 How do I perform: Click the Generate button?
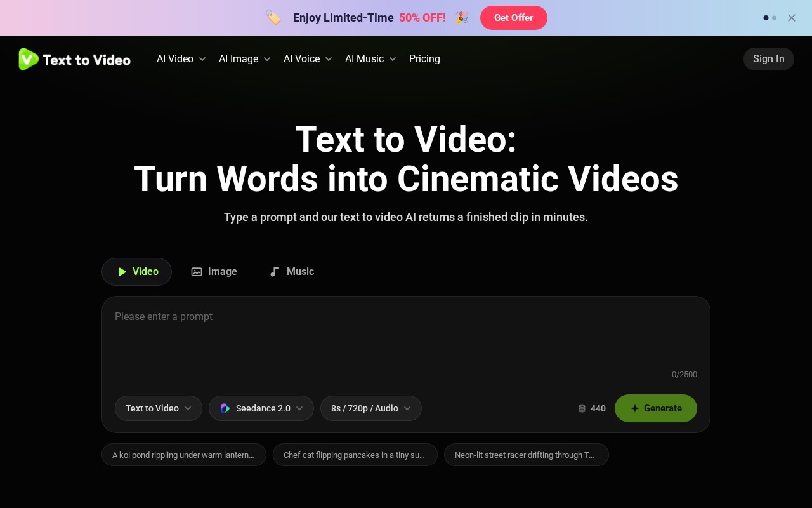656,408
